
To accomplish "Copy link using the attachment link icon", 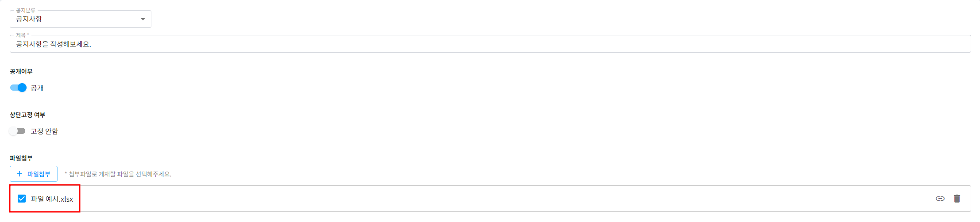I will pyautogui.click(x=940, y=199).
